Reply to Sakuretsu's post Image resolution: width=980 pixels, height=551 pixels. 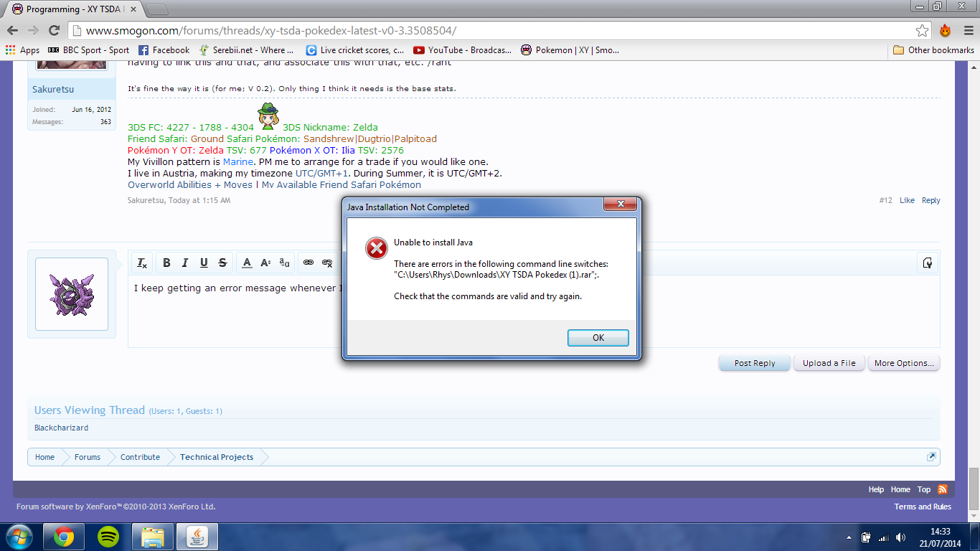tap(931, 201)
